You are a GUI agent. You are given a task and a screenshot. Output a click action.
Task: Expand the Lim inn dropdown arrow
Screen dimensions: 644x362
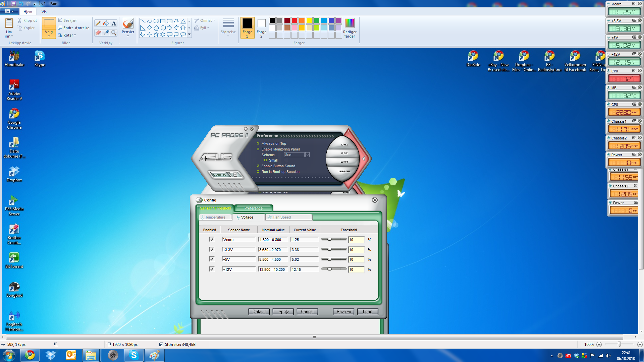pyautogui.click(x=12, y=36)
